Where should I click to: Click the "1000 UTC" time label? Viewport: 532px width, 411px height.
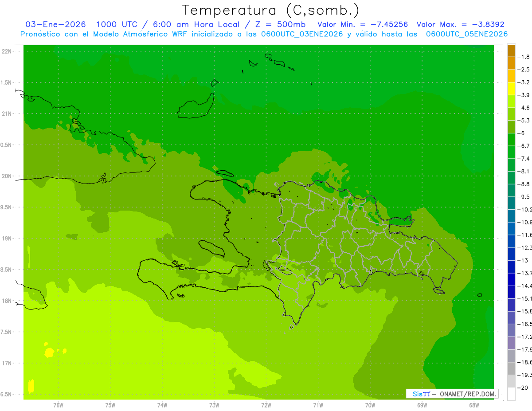(x=118, y=24)
